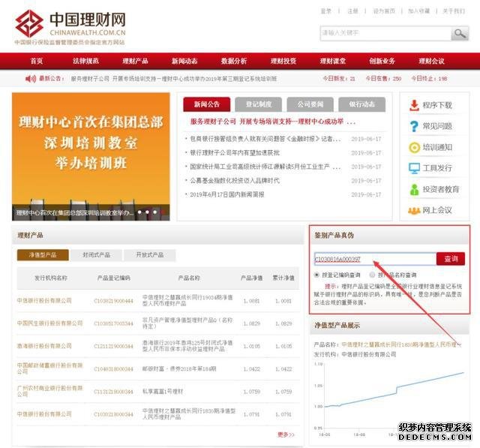Click the 今日终止 statistic
The image size is (480, 448).
click(x=429, y=79)
